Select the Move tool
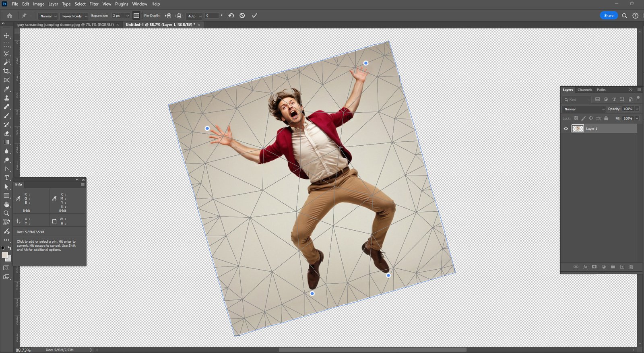 (6, 36)
